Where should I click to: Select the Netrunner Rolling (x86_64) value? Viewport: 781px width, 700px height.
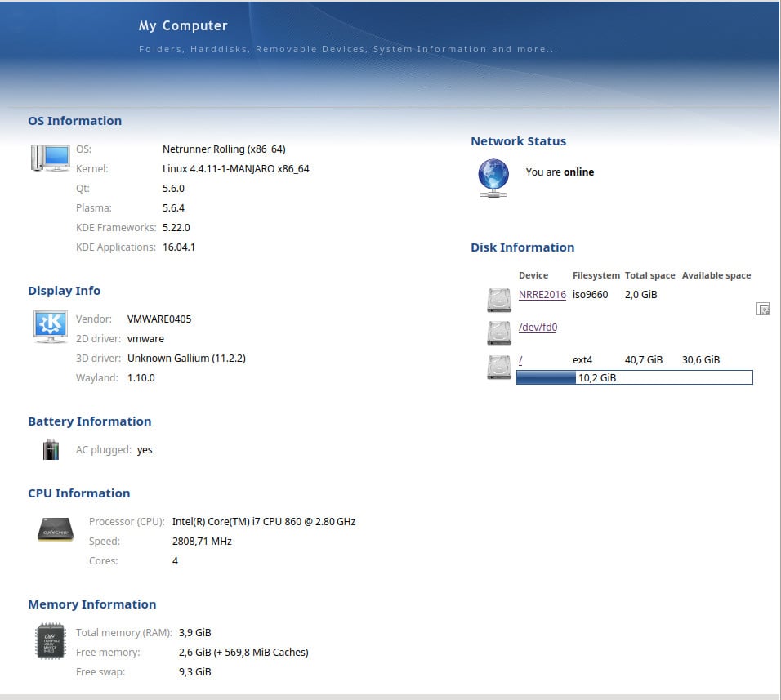tap(224, 149)
